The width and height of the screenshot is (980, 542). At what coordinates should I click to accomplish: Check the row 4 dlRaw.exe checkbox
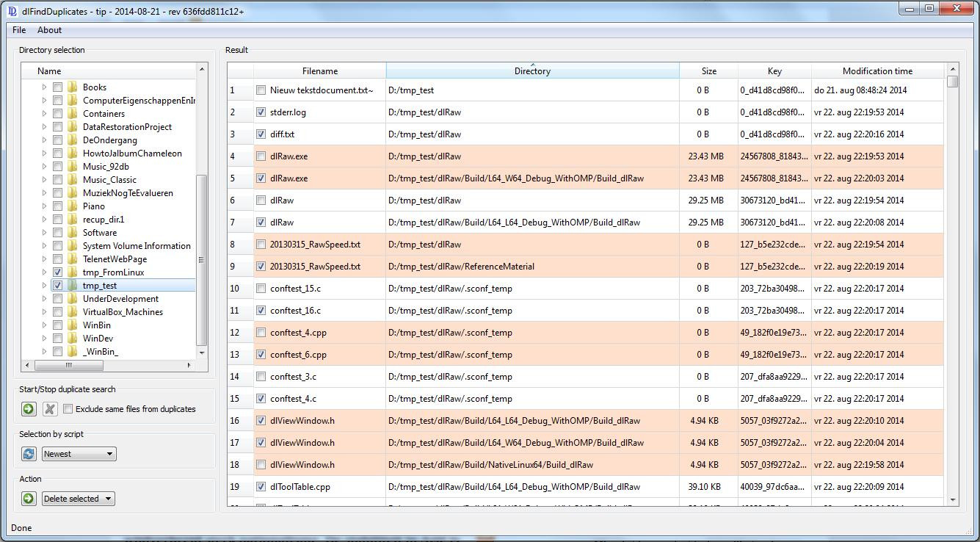[261, 156]
